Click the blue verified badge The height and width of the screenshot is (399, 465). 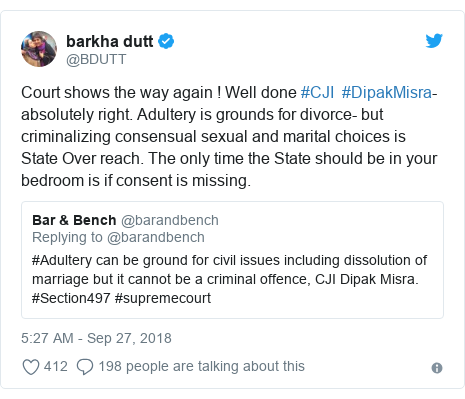point(166,41)
